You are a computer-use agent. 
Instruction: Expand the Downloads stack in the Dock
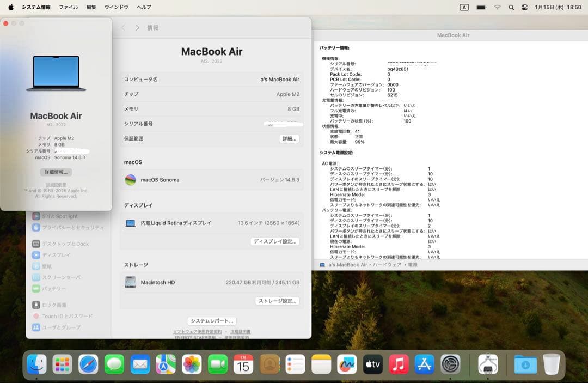(525, 365)
